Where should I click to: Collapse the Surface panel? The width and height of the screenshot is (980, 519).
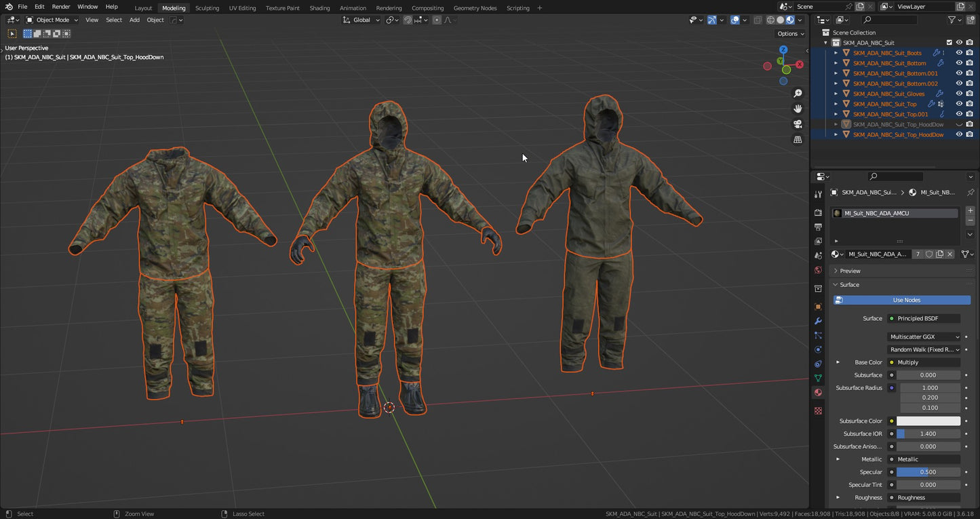[x=849, y=285]
